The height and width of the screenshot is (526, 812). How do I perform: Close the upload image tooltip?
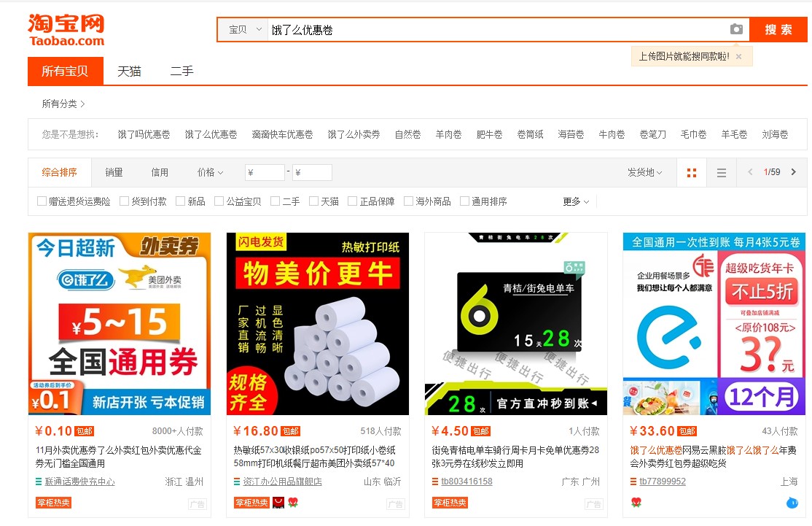tap(738, 56)
